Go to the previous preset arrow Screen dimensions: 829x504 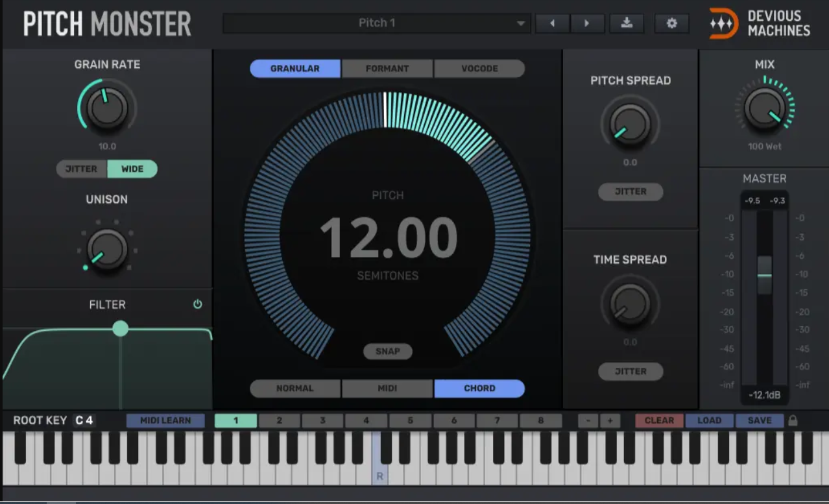(552, 23)
